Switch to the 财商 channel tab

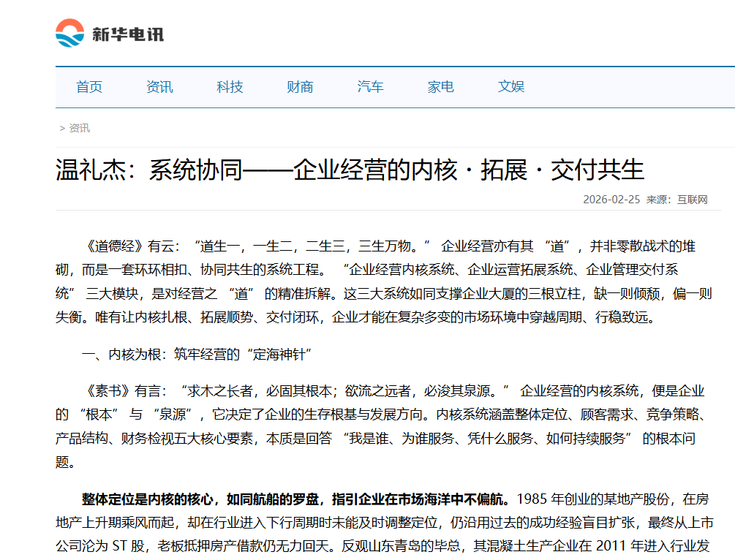(x=299, y=86)
